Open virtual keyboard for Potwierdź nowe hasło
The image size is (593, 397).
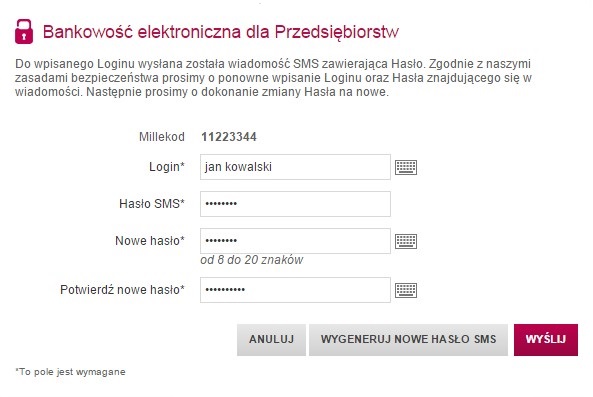tap(406, 290)
